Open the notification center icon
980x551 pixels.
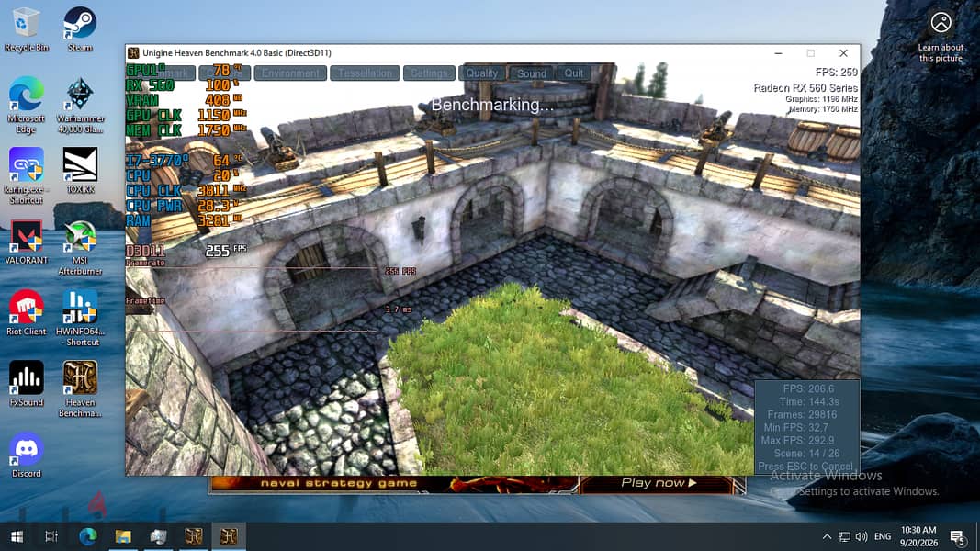(958, 536)
